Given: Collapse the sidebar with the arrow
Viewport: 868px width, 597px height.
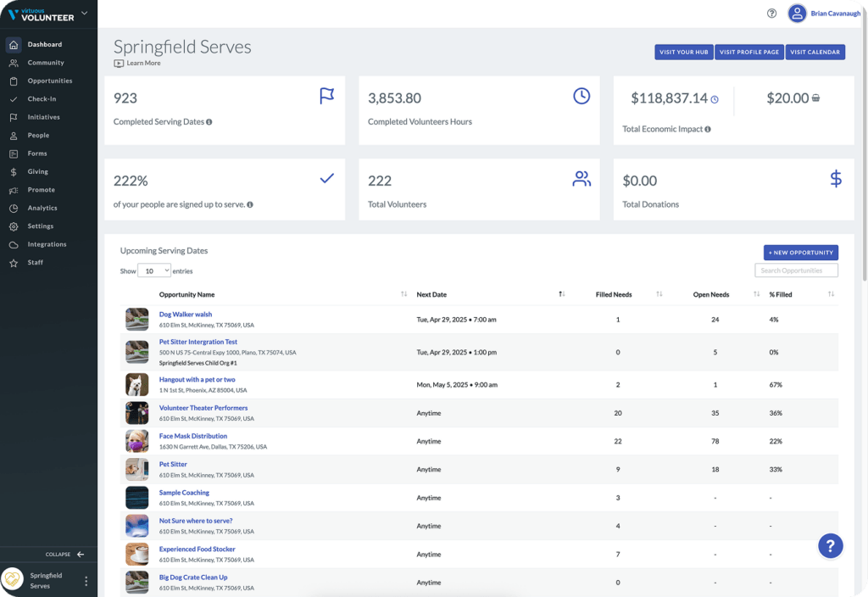Looking at the screenshot, I should point(81,555).
